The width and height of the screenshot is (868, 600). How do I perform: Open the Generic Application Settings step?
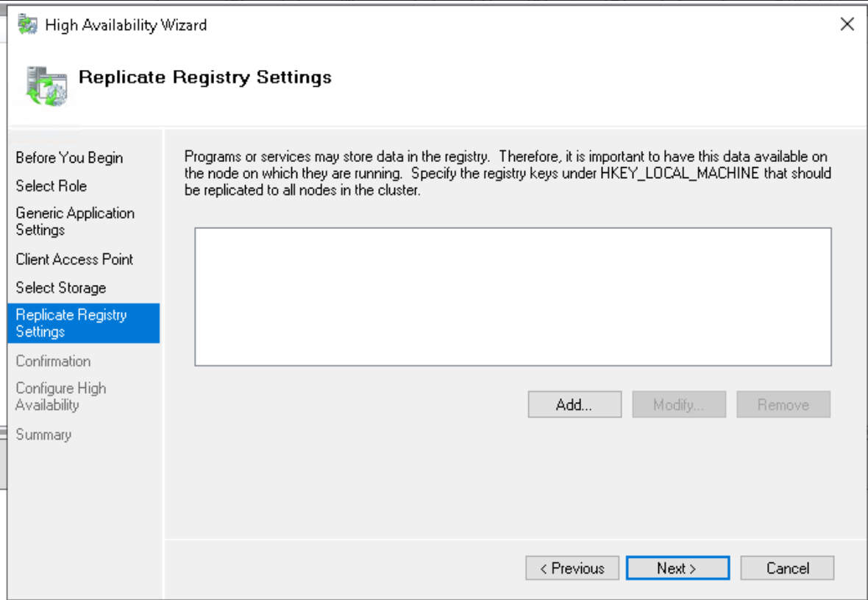coord(75,222)
